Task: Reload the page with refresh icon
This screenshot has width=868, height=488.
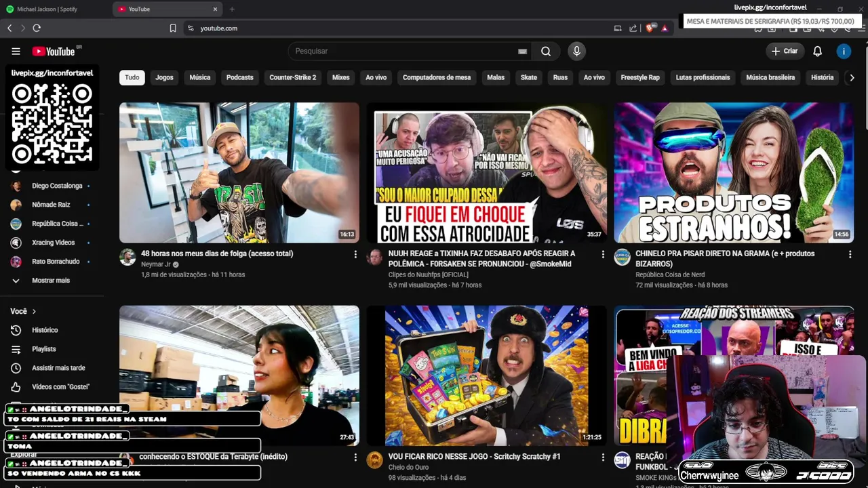Action: (x=37, y=28)
